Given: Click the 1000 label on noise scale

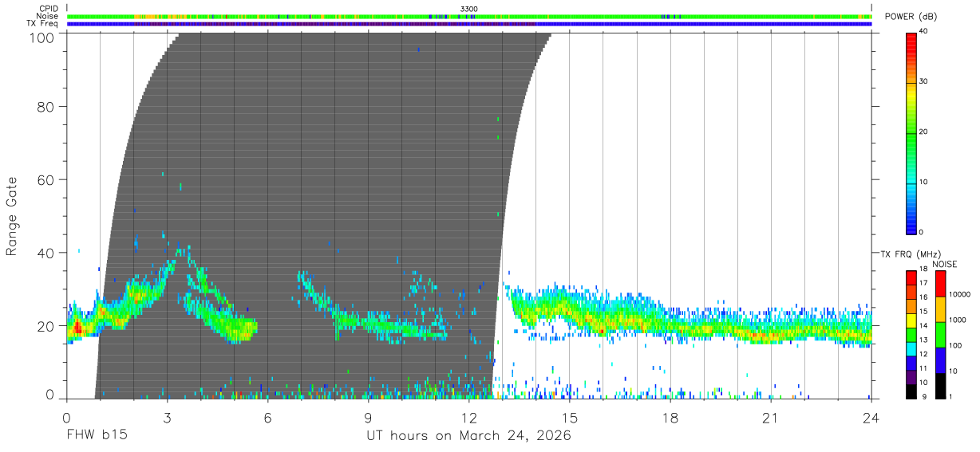Looking at the screenshot, I should pos(958,320).
